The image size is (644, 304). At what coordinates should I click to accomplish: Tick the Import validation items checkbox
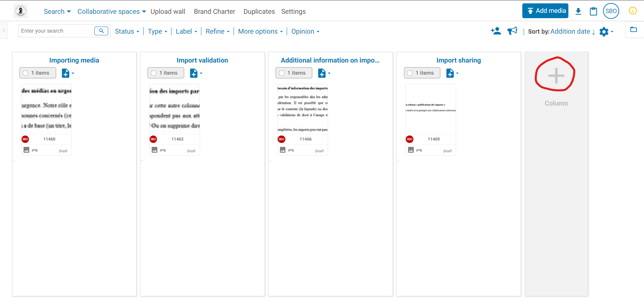coord(154,73)
